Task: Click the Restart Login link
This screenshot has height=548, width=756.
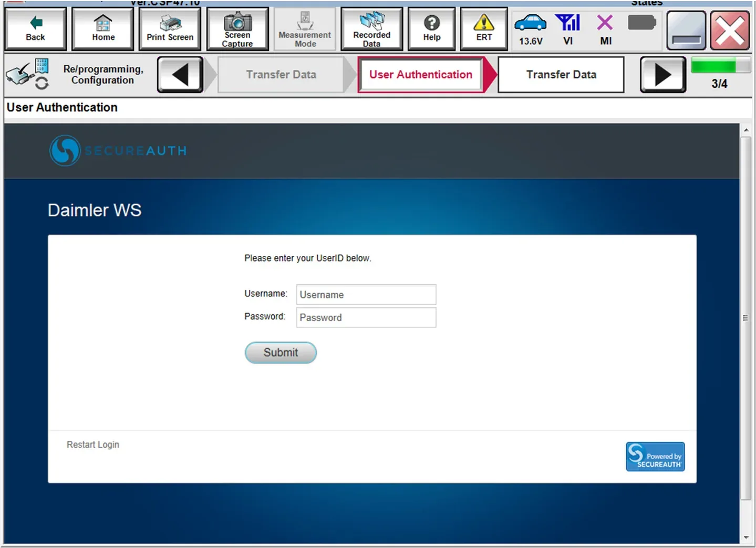Action: point(93,444)
